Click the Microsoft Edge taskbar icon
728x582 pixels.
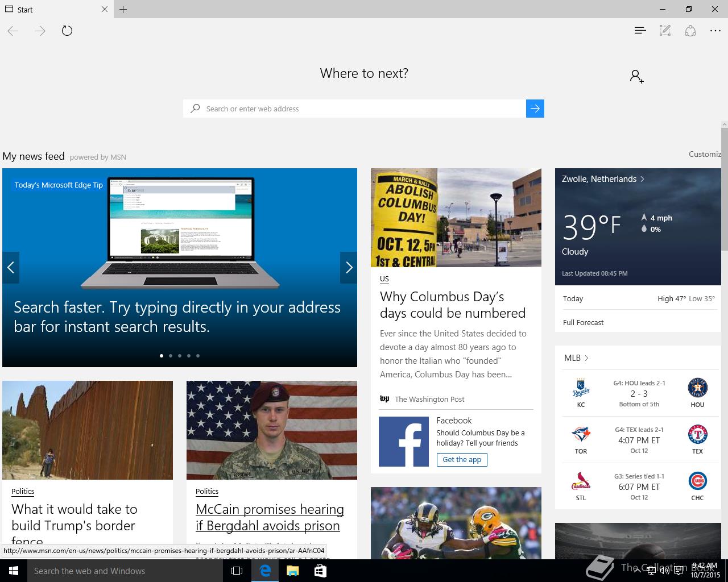(265, 571)
